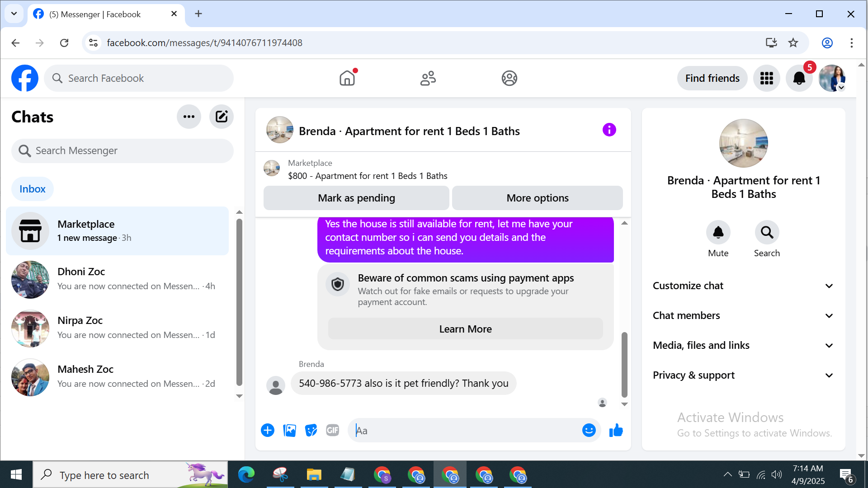This screenshot has height=488, width=868.
Task: Click the message text box
Action: click(x=466, y=430)
